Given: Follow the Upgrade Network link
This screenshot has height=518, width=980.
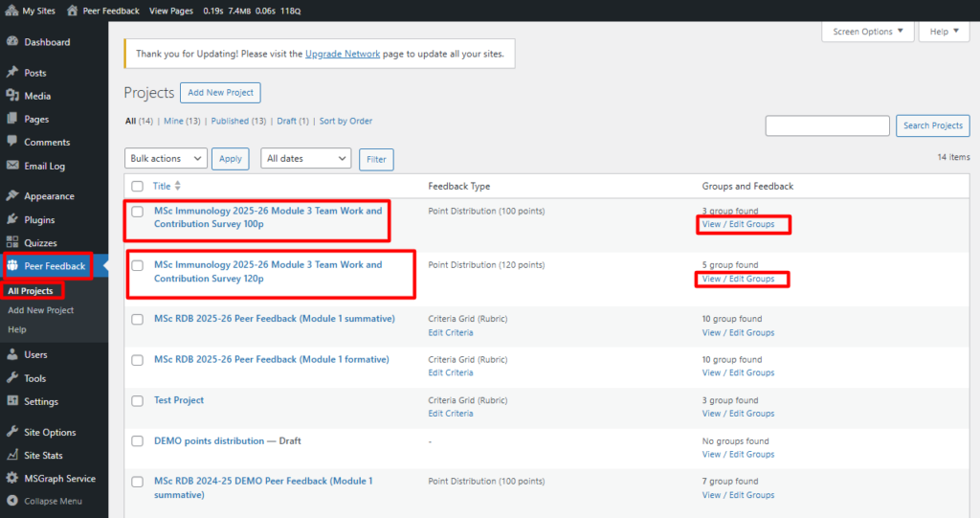Looking at the screenshot, I should click(342, 54).
